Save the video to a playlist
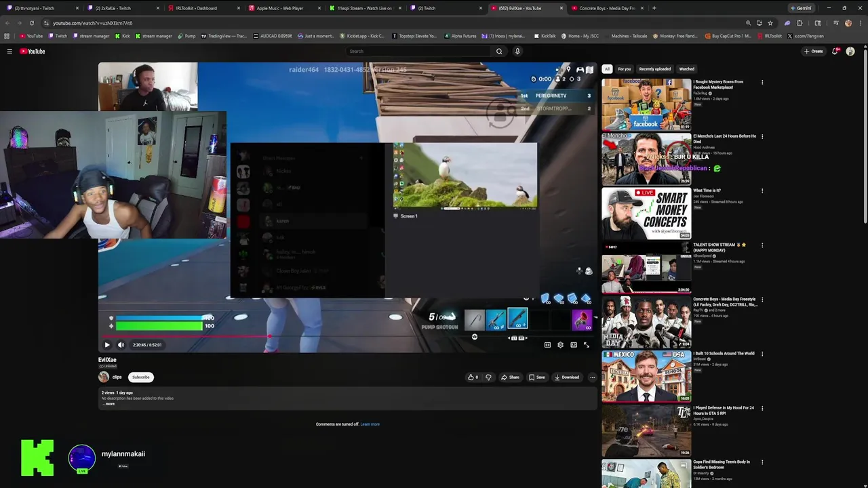This screenshot has height=488, width=868. tap(536, 378)
